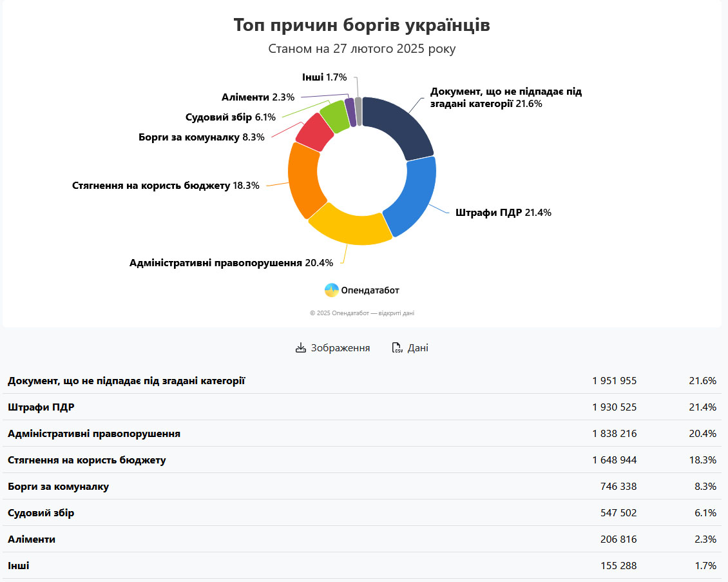This screenshot has height=582, width=728.
Task: Select the gray Інші donut segment
Action: (358, 111)
